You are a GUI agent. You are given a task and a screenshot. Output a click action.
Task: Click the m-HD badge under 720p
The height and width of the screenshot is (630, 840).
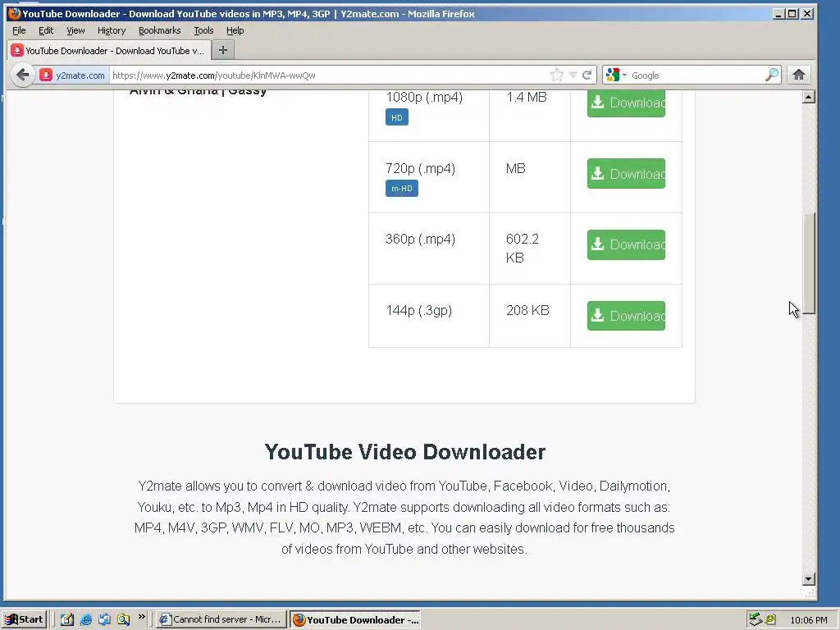click(402, 189)
